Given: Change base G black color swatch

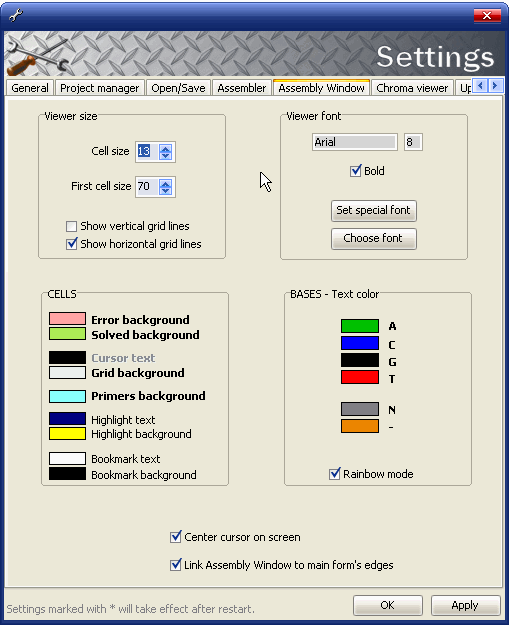Looking at the screenshot, I should tap(360, 360).
